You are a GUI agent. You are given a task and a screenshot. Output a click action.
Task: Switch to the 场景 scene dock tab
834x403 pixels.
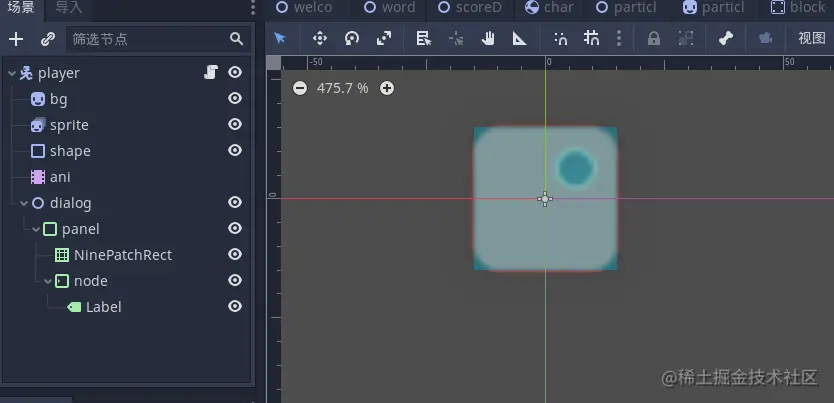tap(21, 7)
